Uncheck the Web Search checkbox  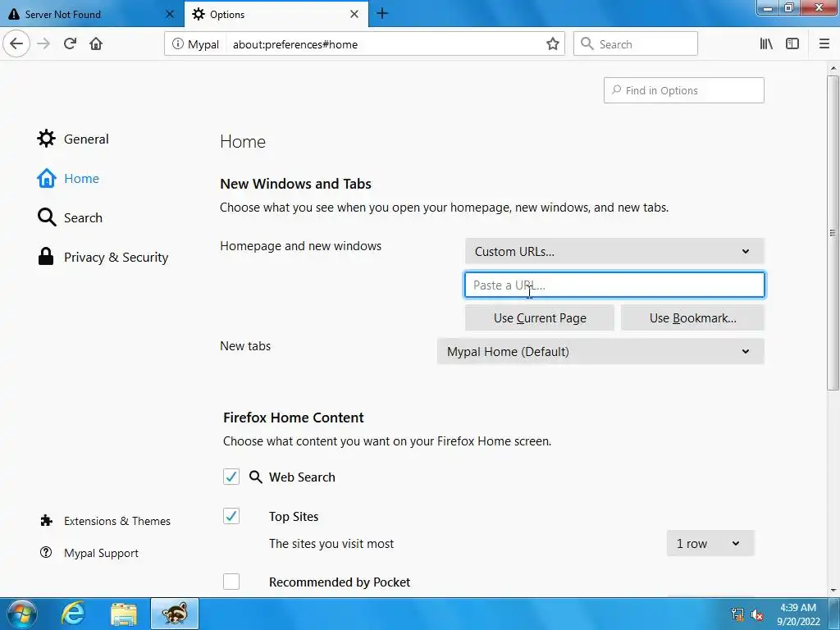(x=231, y=477)
